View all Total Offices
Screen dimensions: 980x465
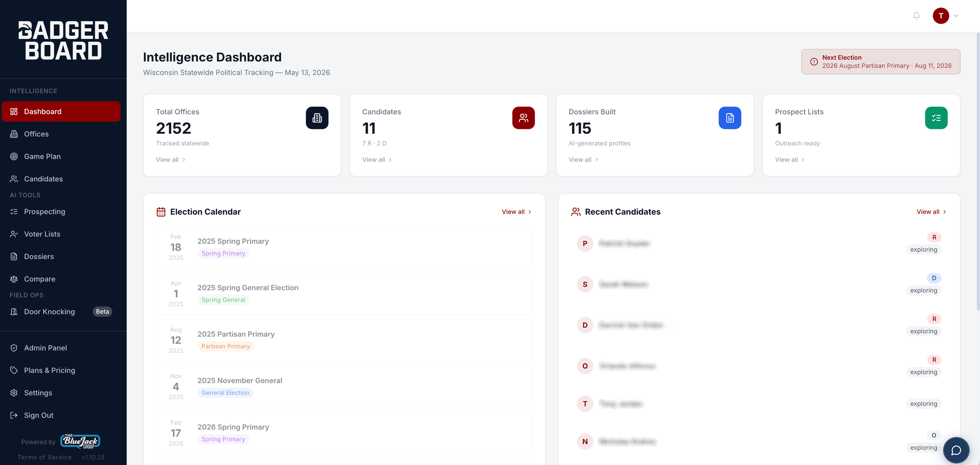tap(171, 160)
